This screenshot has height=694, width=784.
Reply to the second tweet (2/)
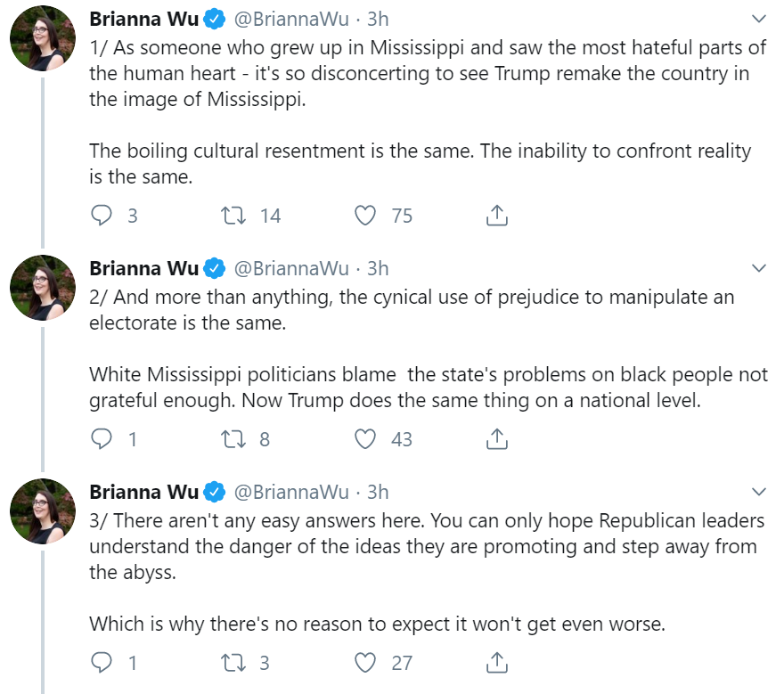pyautogui.click(x=102, y=439)
